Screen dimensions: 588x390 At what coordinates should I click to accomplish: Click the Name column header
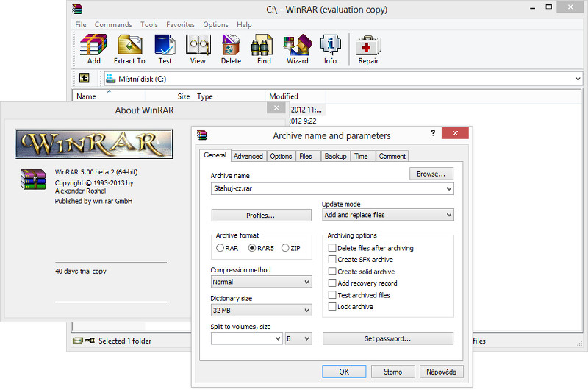pos(109,96)
